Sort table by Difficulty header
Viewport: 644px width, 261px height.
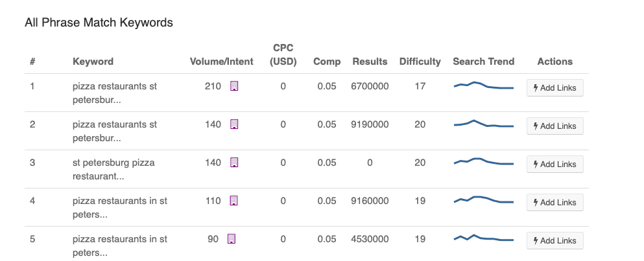click(x=420, y=62)
